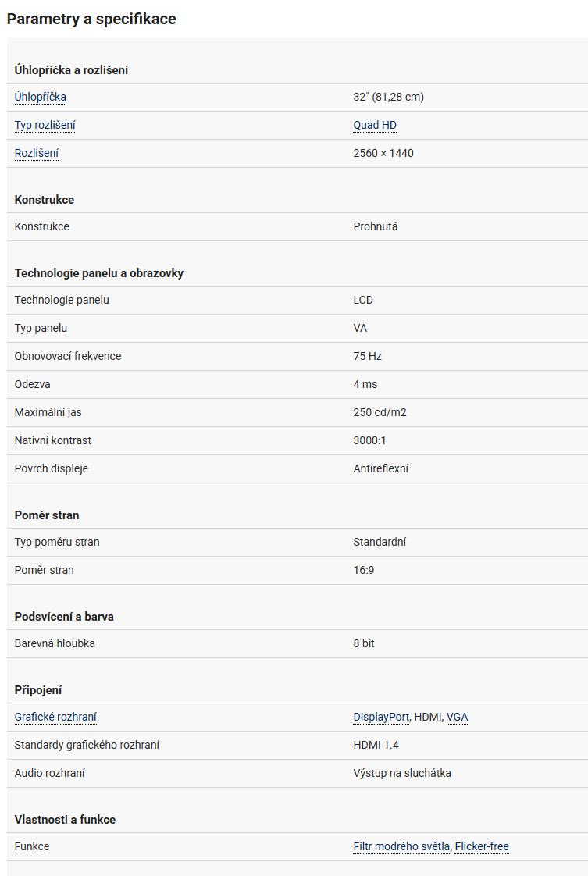Click the 2560 × 1440 resolution value

(383, 154)
